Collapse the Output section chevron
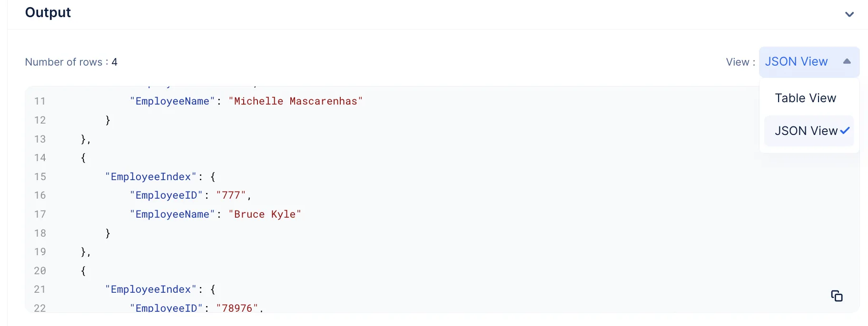This screenshot has width=868, height=326. pos(849,14)
